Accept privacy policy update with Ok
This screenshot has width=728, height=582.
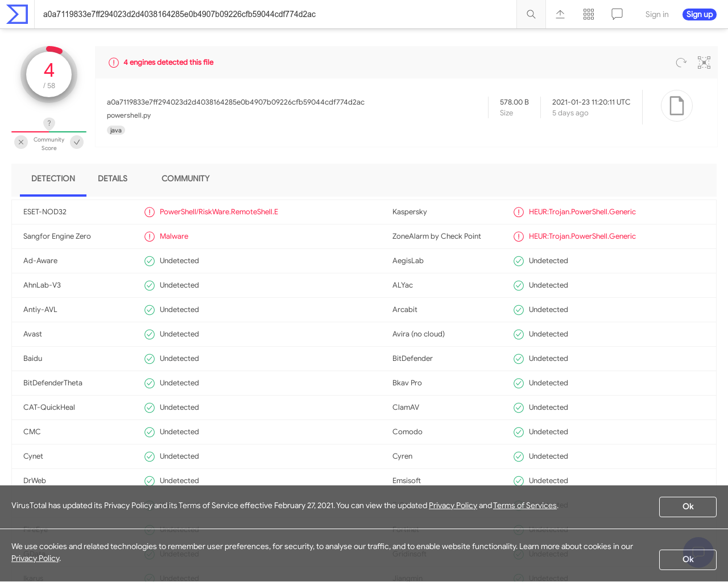click(x=688, y=506)
